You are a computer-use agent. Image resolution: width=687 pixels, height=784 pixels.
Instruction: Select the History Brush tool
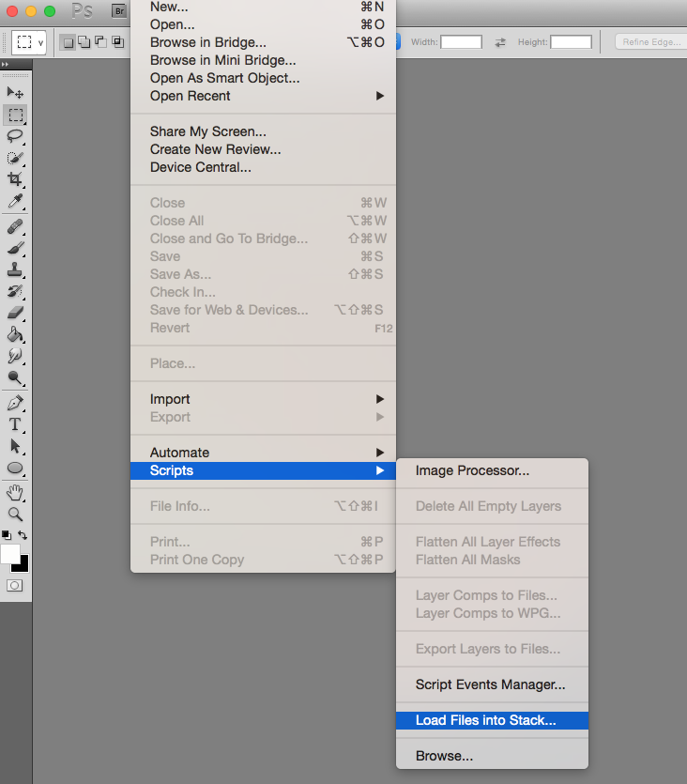[x=15, y=291]
